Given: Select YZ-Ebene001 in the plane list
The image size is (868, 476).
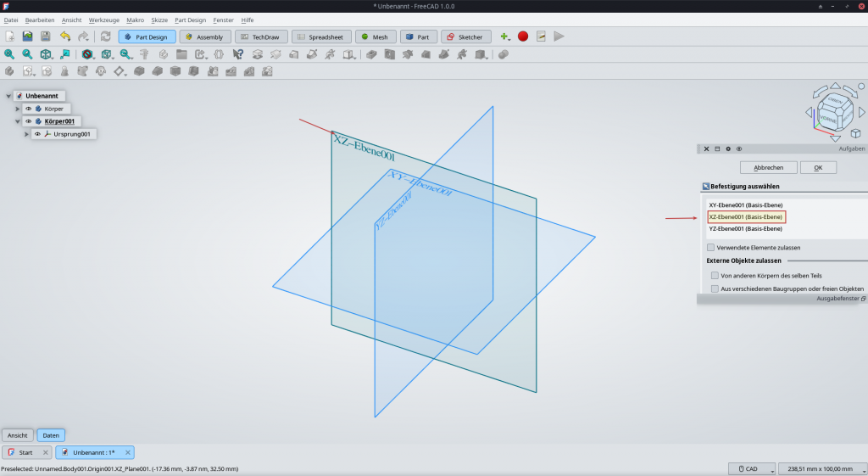Looking at the screenshot, I should (744, 229).
